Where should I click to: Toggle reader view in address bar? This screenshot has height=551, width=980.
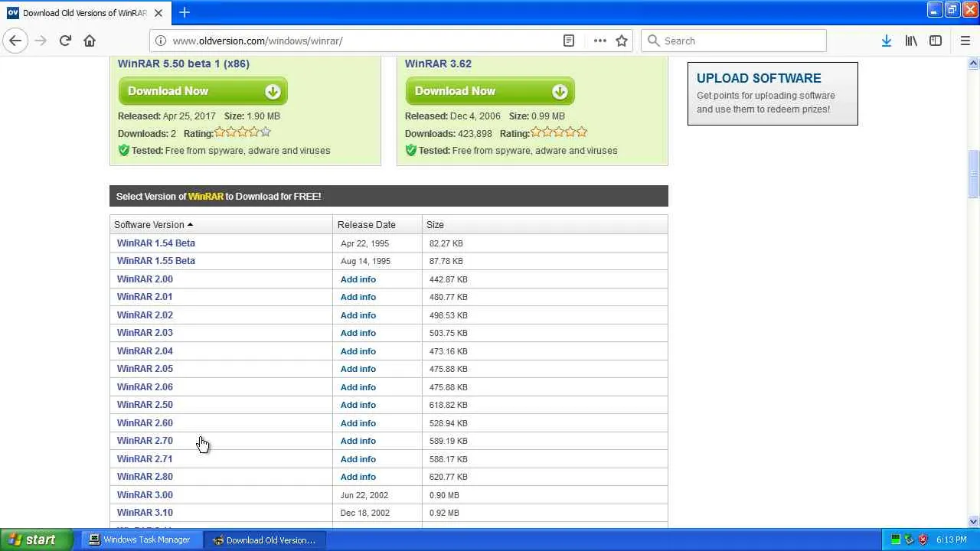tap(569, 41)
